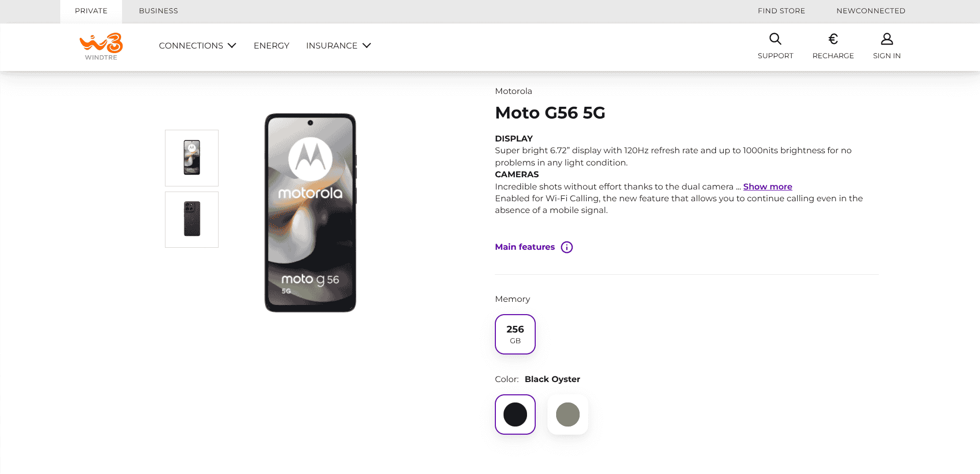Select the front view phone thumbnail

click(192, 158)
